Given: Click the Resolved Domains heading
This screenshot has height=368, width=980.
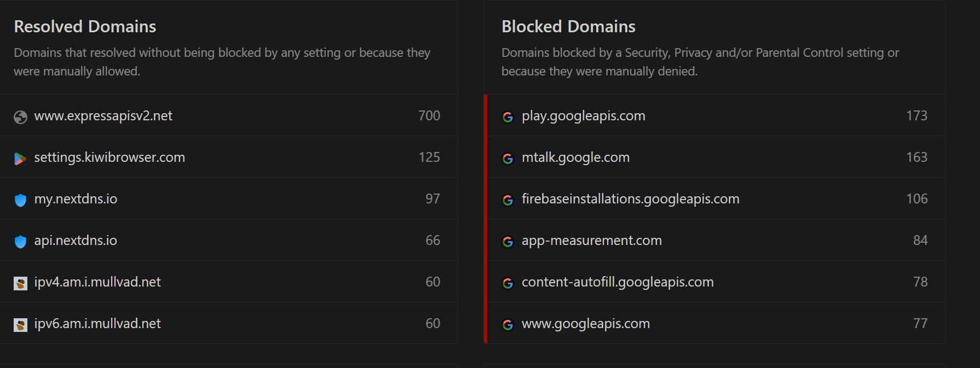Looking at the screenshot, I should (x=85, y=26).
